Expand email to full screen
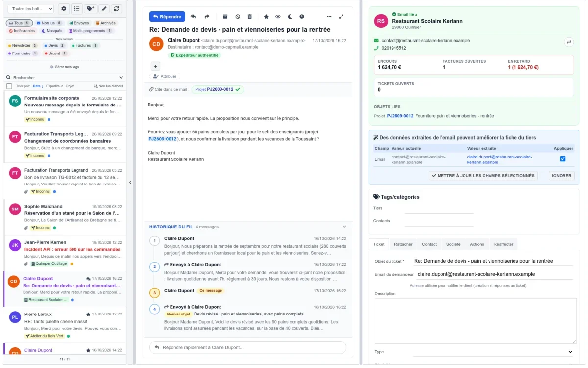This screenshot has width=588, height=368. tap(342, 17)
